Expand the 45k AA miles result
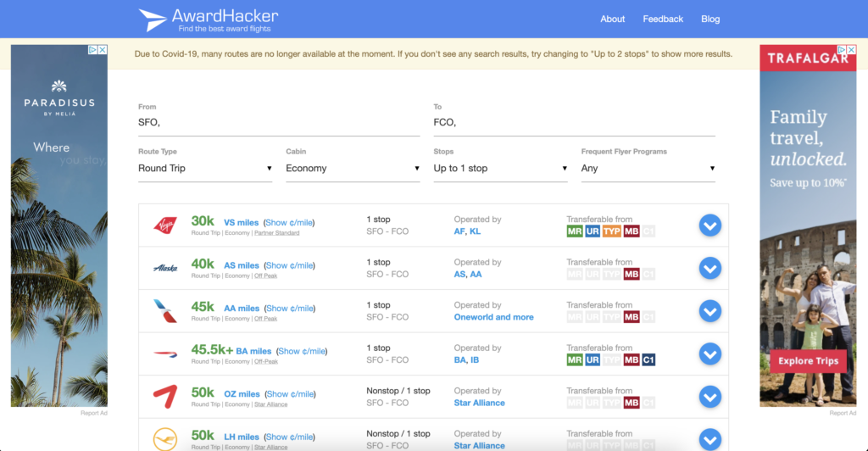 point(709,311)
